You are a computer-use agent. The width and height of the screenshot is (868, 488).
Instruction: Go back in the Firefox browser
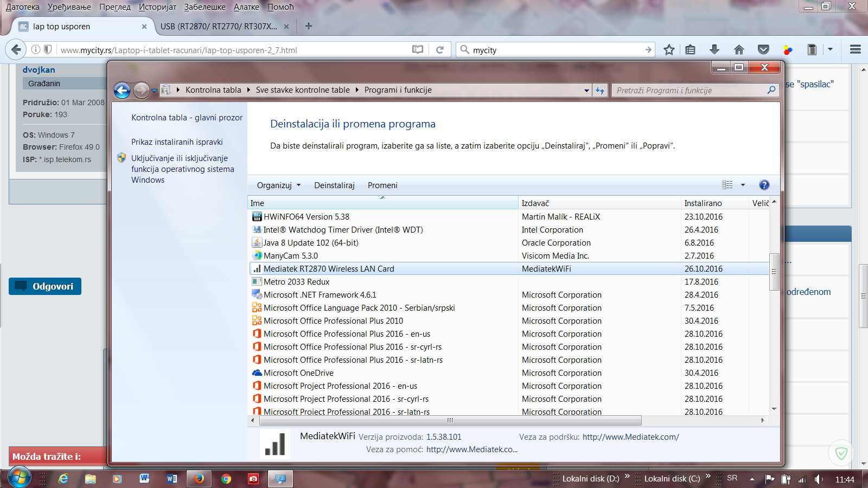pos(16,50)
